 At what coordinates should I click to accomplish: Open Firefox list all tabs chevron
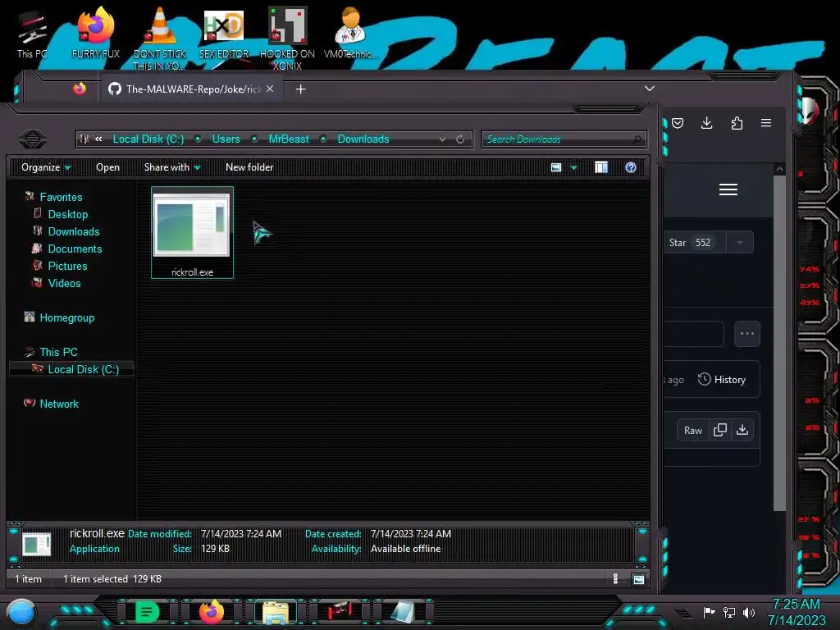tap(650, 89)
